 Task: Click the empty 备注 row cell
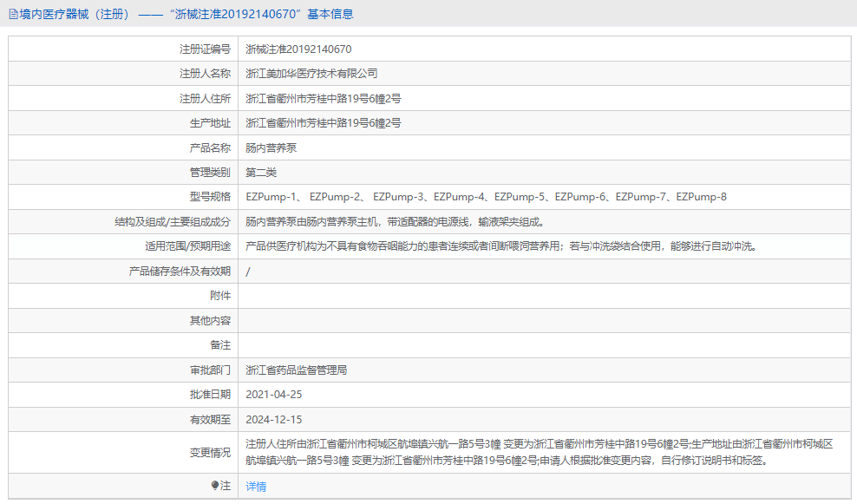pyautogui.click(x=434, y=345)
